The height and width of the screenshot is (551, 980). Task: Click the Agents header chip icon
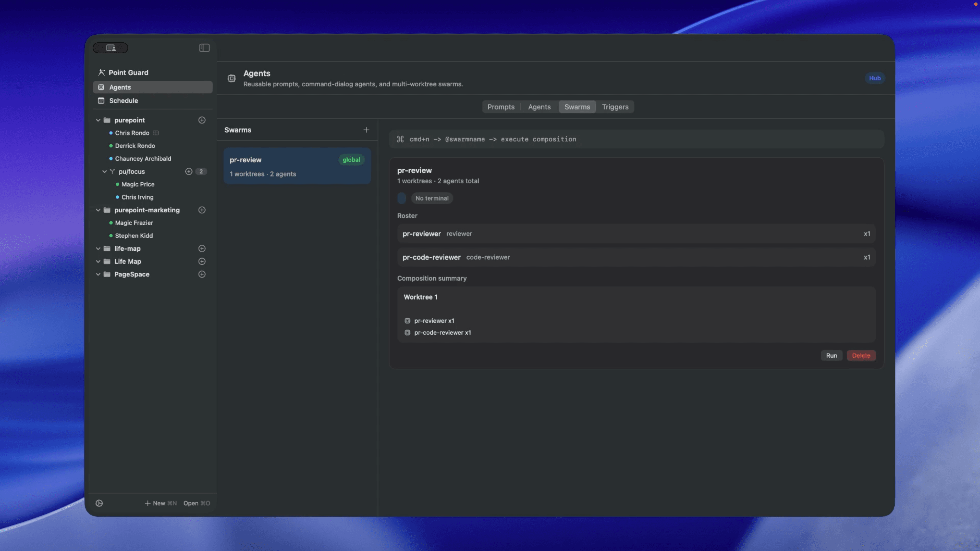pos(231,78)
